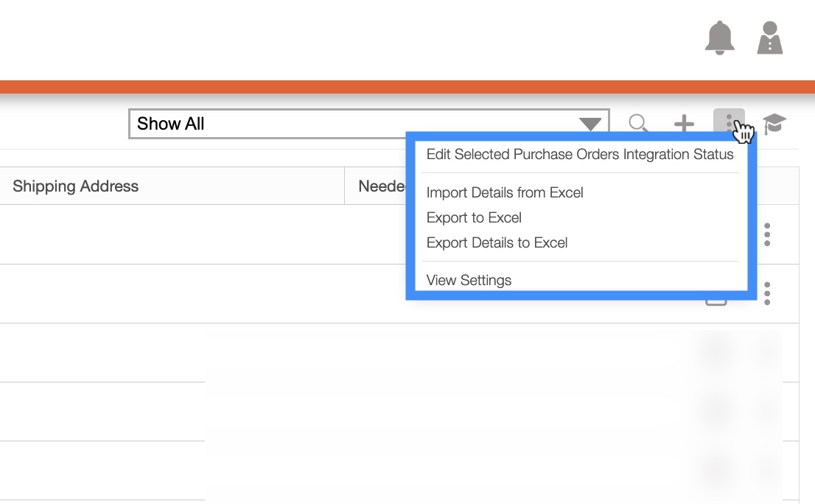
Task: Choose Export to Excel
Action: pos(474,218)
